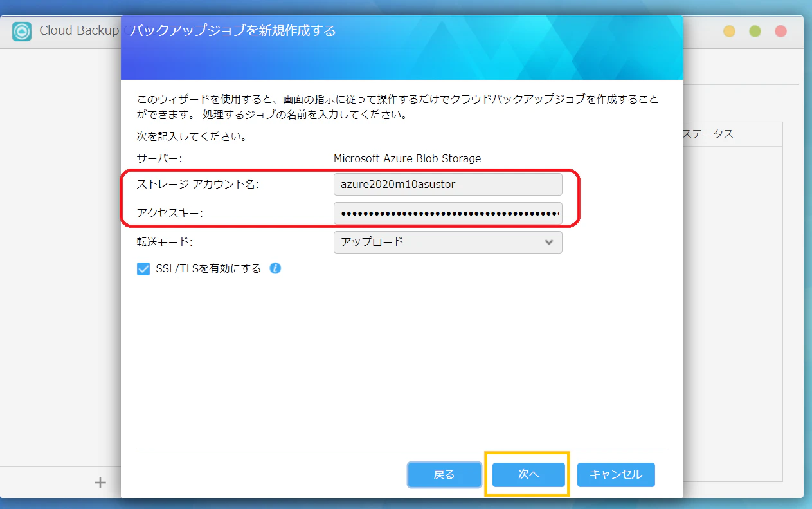This screenshot has height=509, width=812.
Task: Click the Cloud Backup app icon
Action: click(x=22, y=31)
